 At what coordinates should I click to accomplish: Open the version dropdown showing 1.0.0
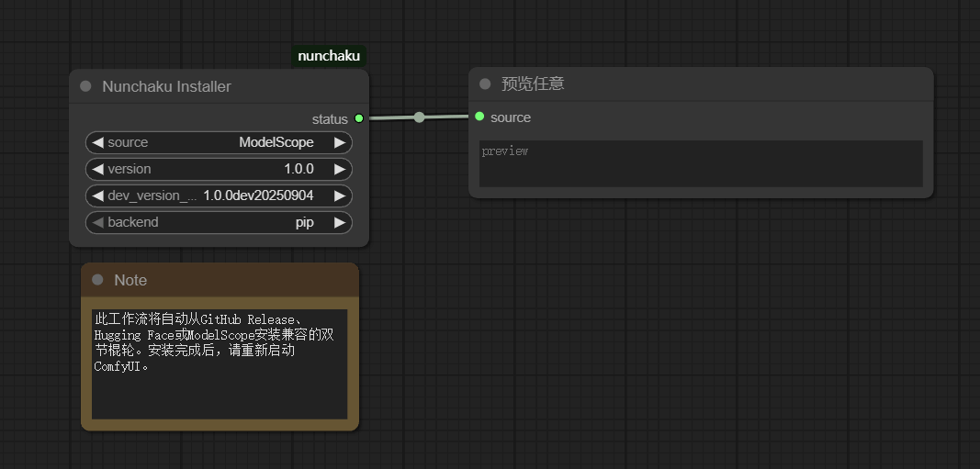pos(219,169)
